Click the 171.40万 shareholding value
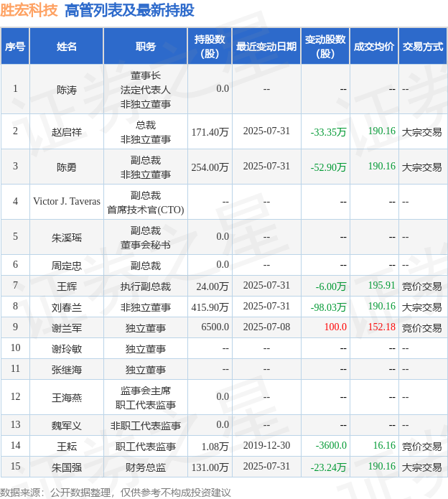The height and width of the screenshot is (499, 448). pos(210,132)
